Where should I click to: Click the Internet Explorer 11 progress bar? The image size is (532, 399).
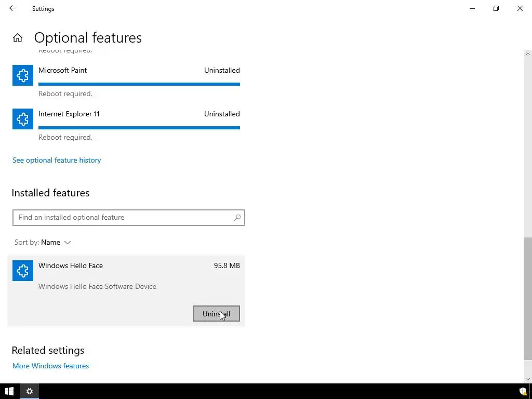139,128
